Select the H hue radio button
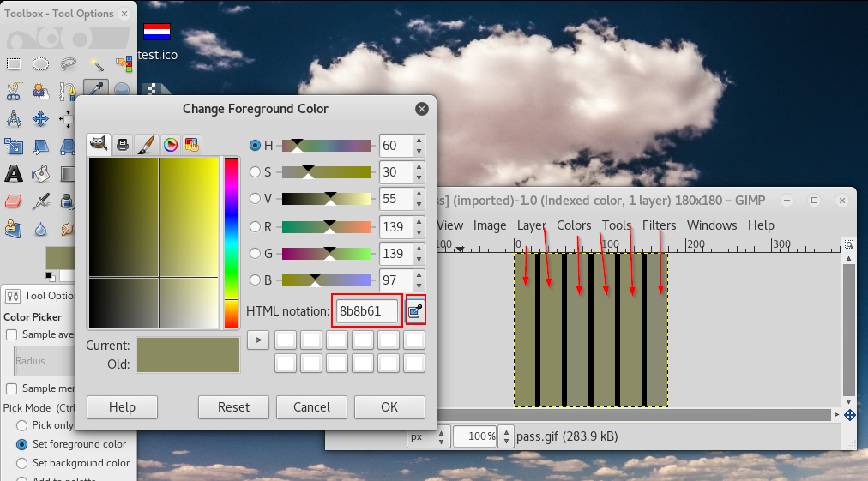This screenshot has height=481, width=868. 255,145
